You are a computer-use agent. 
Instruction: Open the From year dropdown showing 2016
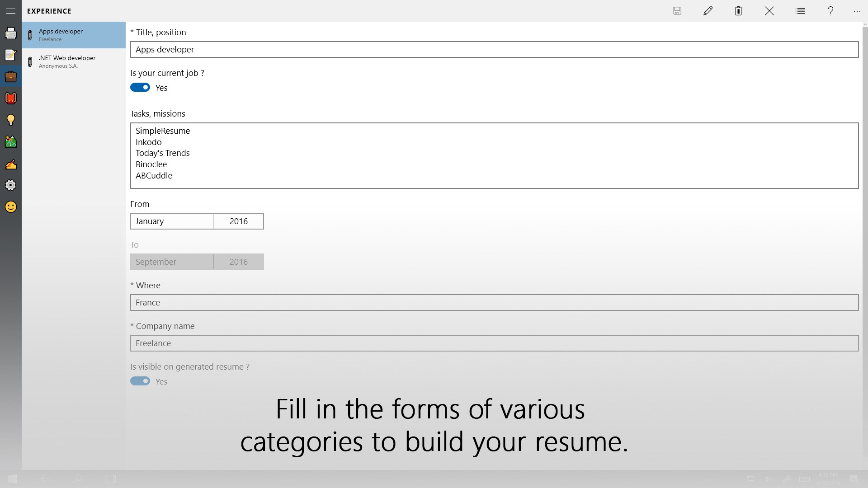pyautogui.click(x=239, y=221)
